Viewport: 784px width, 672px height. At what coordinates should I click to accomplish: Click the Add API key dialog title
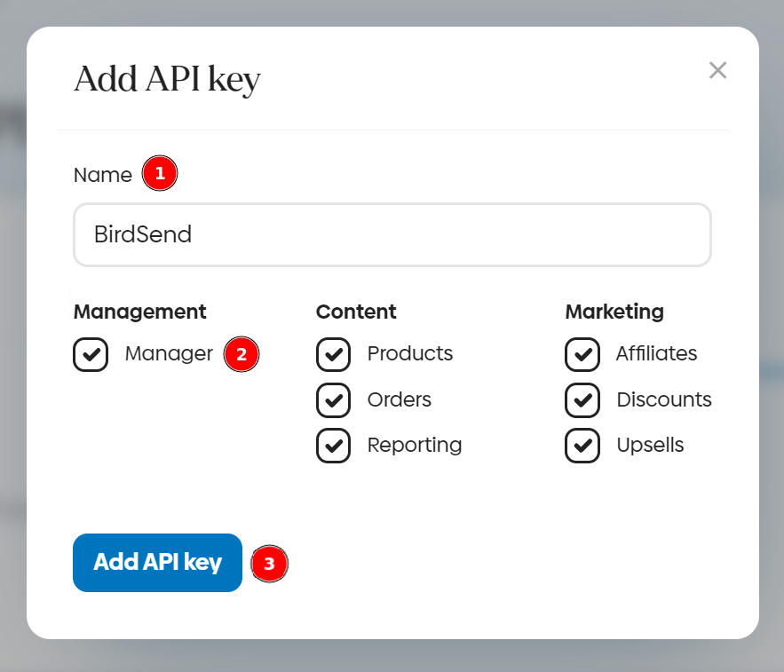click(167, 79)
